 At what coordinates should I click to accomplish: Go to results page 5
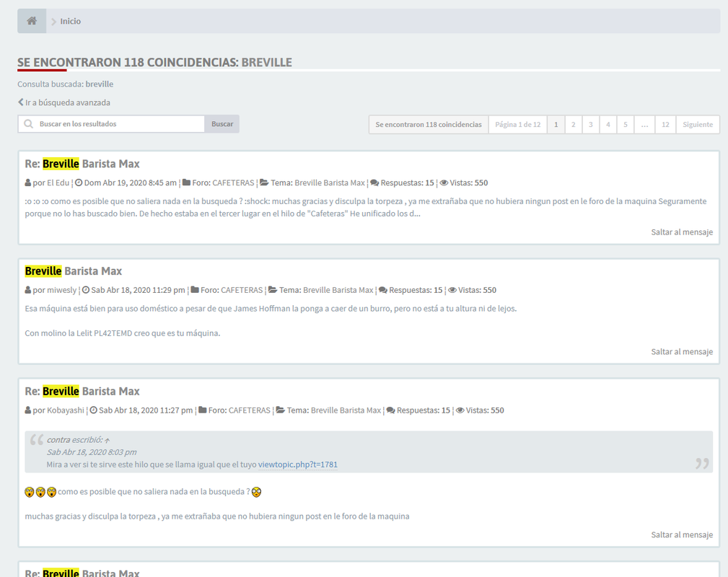[x=626, y=124]
